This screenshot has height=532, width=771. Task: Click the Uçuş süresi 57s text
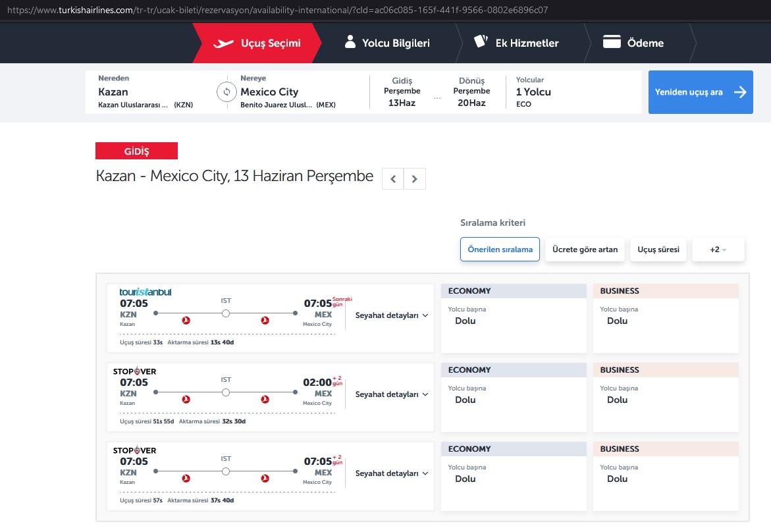coord(141,500)
